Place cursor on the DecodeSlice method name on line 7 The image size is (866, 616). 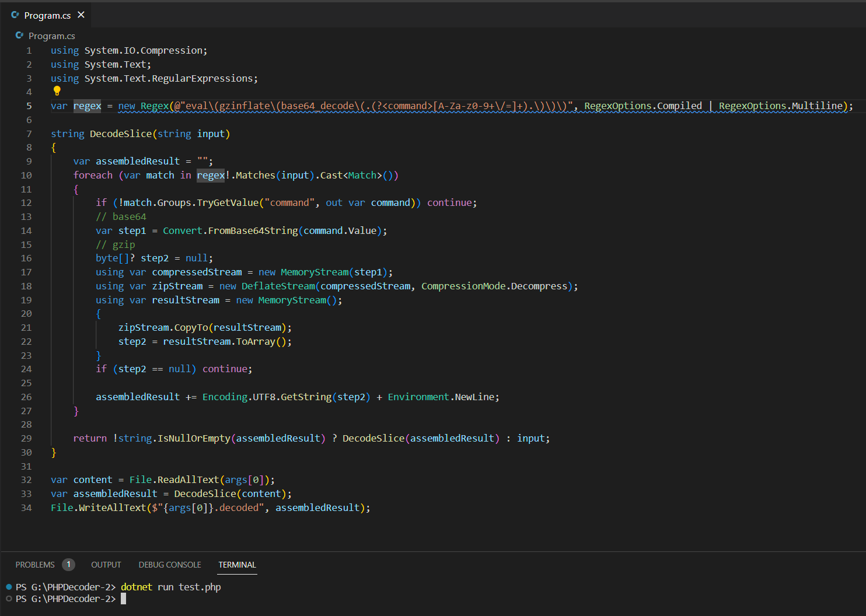(121, 134)
